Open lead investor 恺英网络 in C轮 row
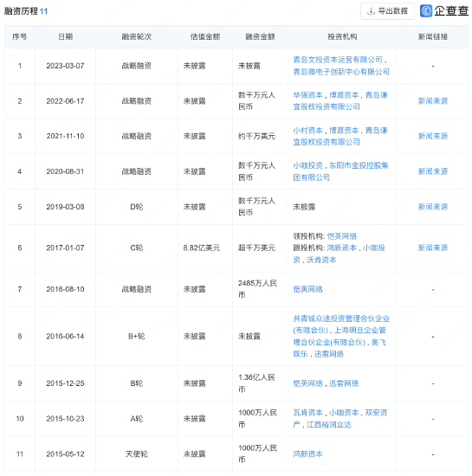Screen dimensions: 472x476 (342, 236)
